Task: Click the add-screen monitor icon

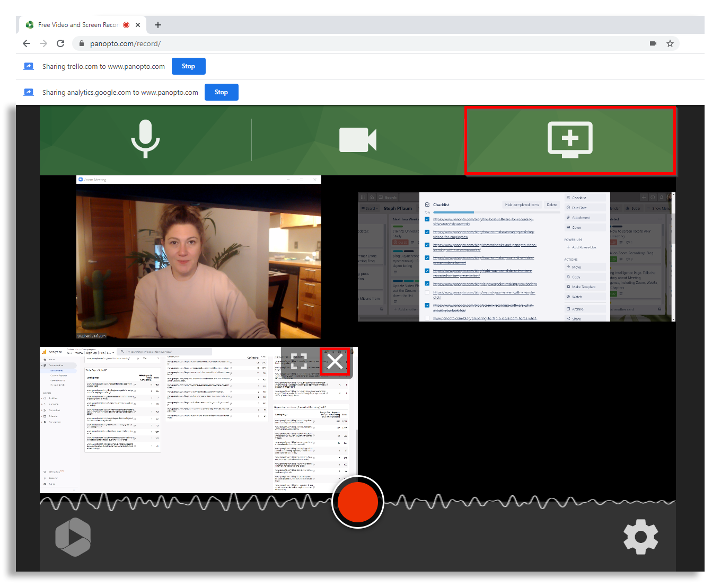Action: 570,139
